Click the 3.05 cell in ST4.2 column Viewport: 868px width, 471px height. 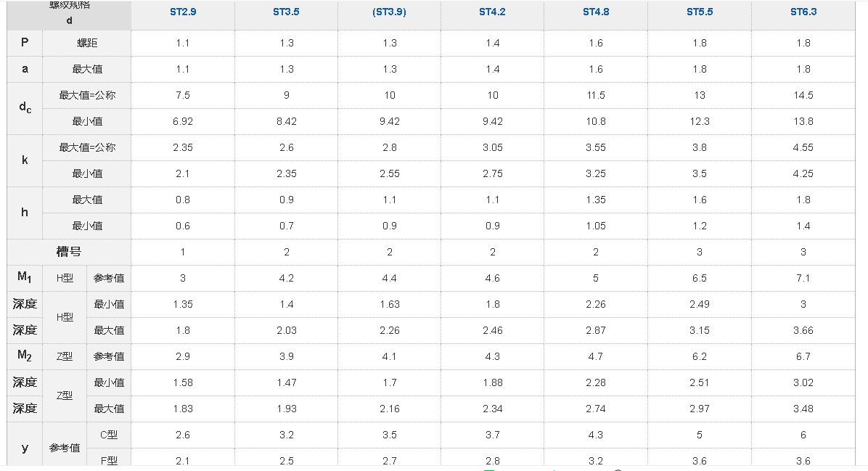coord(493,148)
